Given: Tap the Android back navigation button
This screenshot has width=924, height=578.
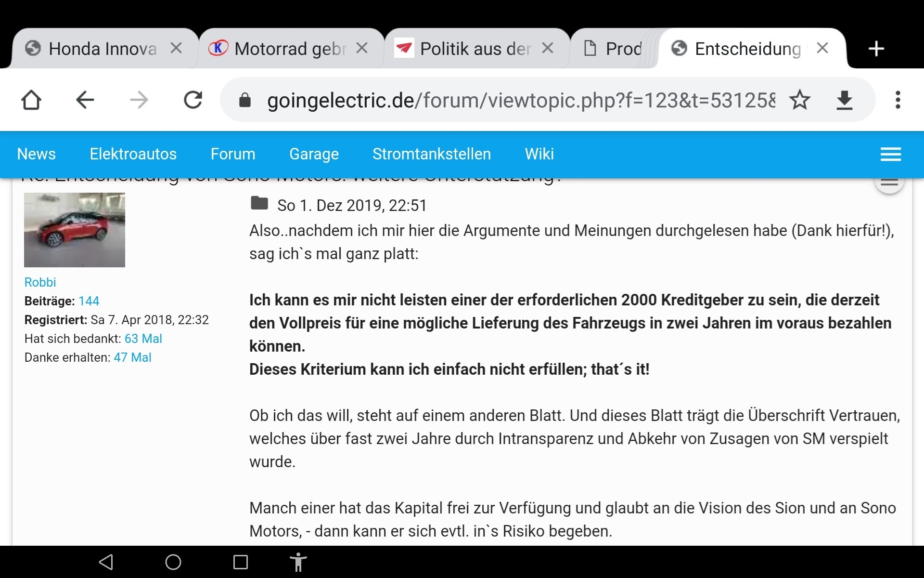Looking at the screenshot, I should [106, 562].
